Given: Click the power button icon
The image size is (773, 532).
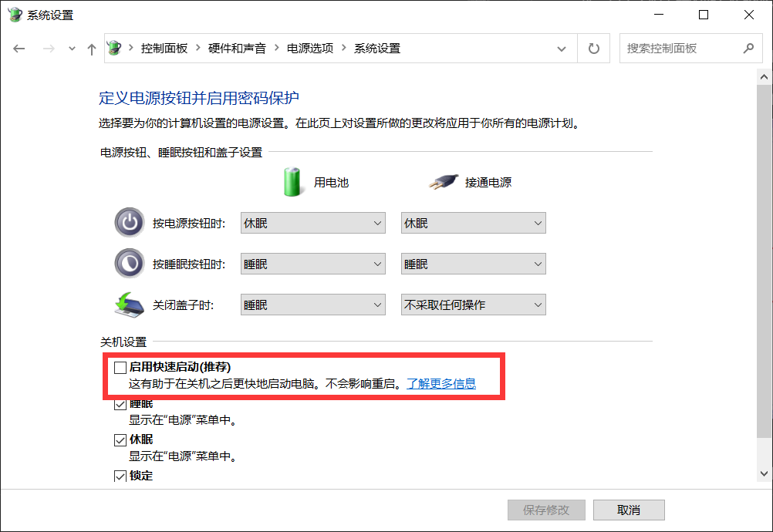Looking at the screenshot, I should [x=130, y=223].
